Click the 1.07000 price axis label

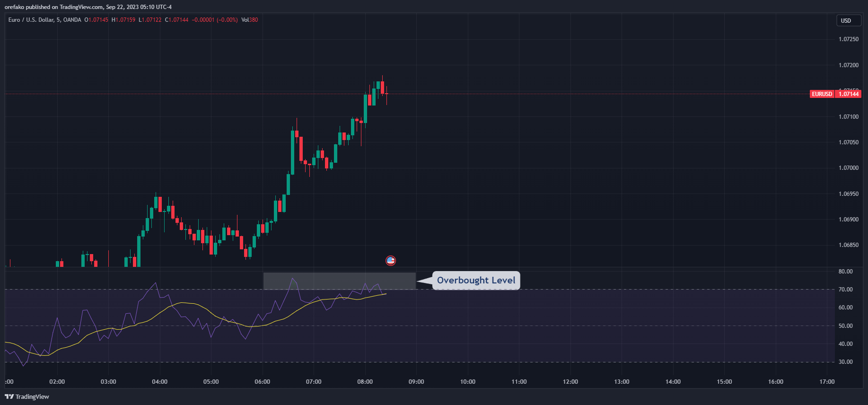849,168
